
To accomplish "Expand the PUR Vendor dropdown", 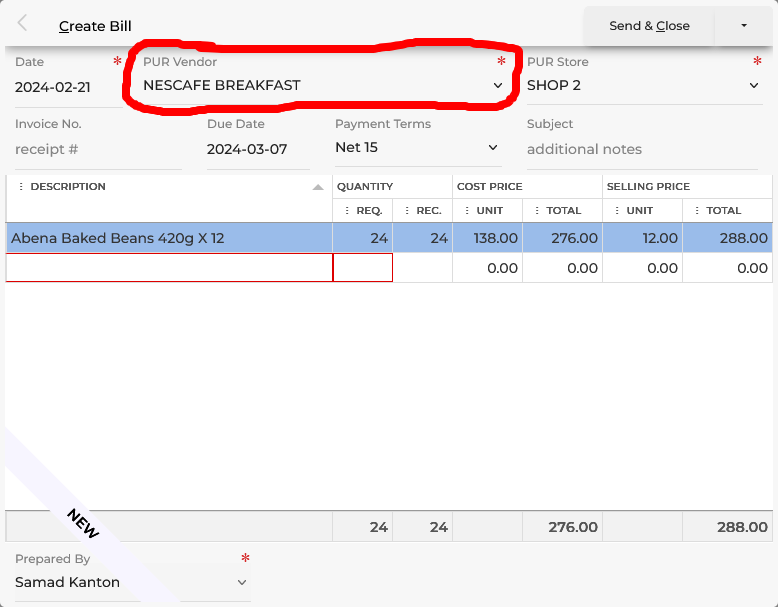I will [497, 86].
